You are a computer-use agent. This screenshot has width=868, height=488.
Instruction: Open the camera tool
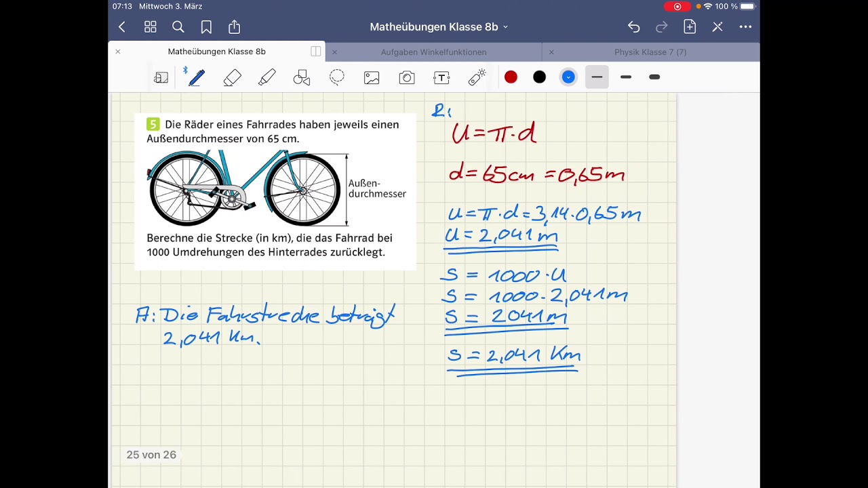[407, 77]
